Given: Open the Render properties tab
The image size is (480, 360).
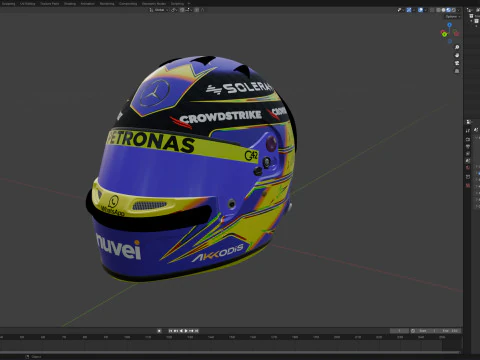Looking at the screenshot, I should point(468,139).
